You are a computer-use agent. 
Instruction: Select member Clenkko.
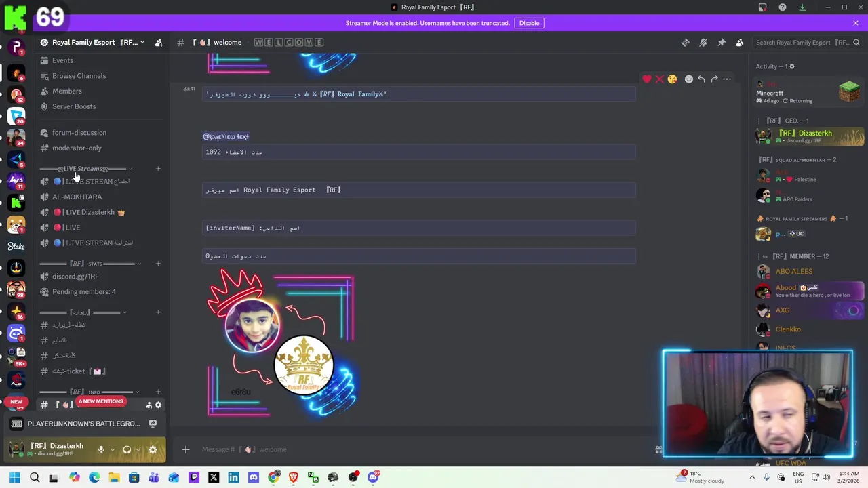pyautogui.click(x=810, y=329)
